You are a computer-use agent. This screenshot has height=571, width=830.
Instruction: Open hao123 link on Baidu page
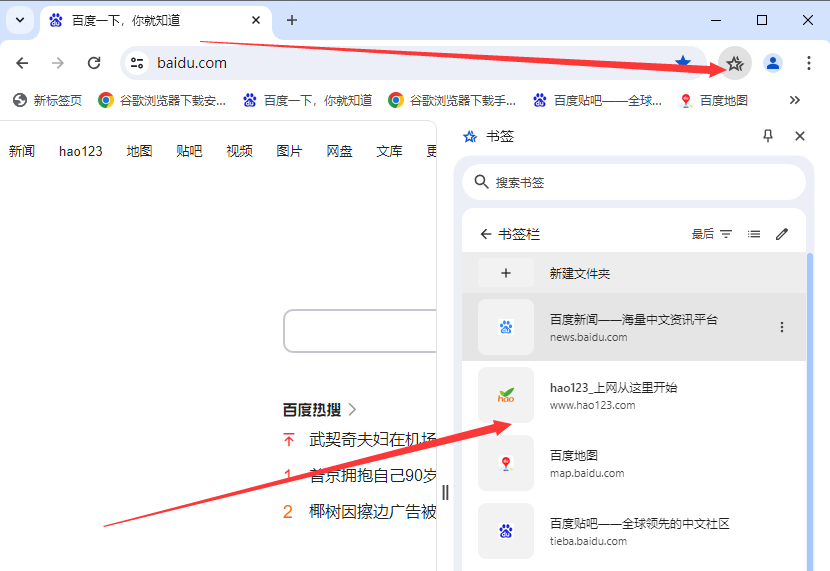[80, 151]
